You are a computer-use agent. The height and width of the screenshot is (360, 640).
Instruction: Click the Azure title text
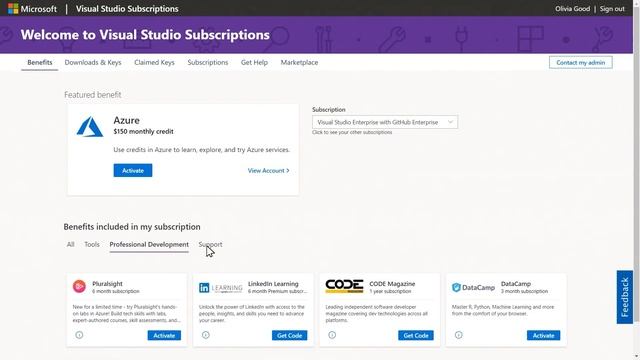point(127,120)
